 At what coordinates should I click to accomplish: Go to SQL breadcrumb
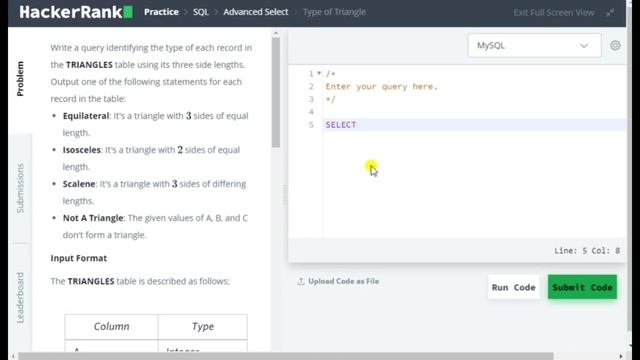tap(200, 12)
